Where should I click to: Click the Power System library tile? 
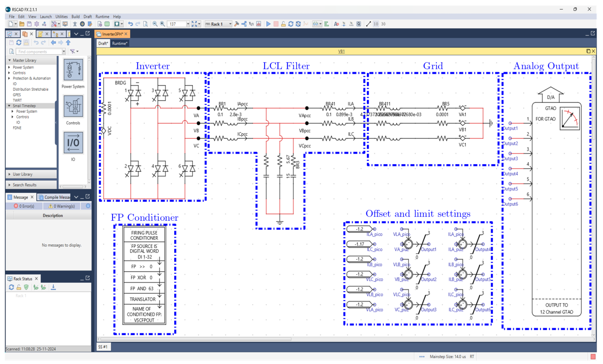point(73,70)
